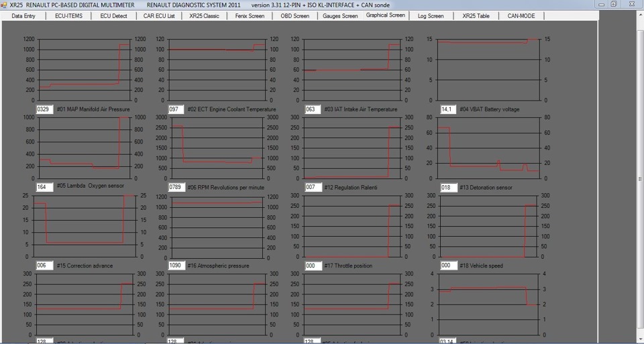The image size is (644, 344).
Task: Go to the OBD Screen tab
Action: tap(295, 16)
